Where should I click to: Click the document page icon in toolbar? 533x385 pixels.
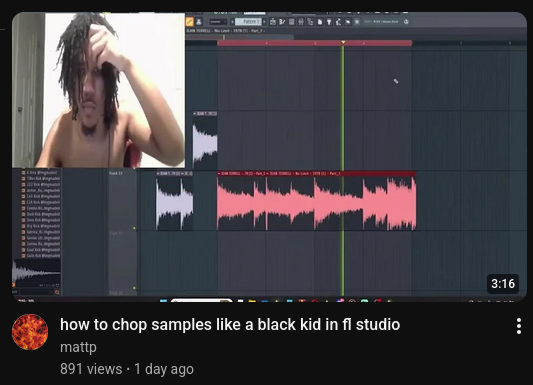coord(320,22)
